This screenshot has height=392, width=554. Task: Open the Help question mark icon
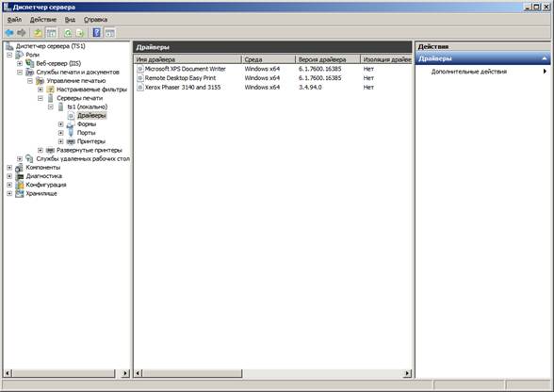(x=96, y=33)
